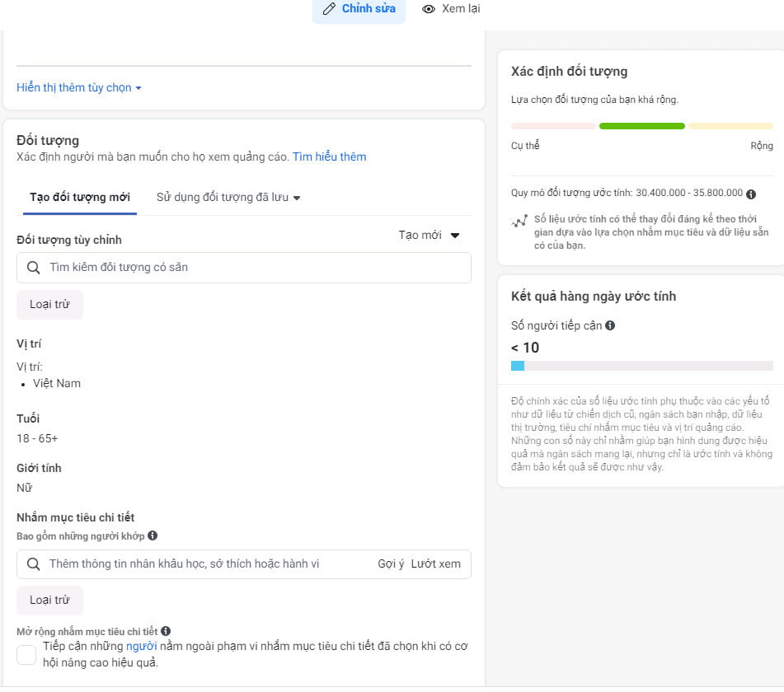Switch to the Xem lại tab
Viewport: 784px width, 692px height.
[451, 9]
